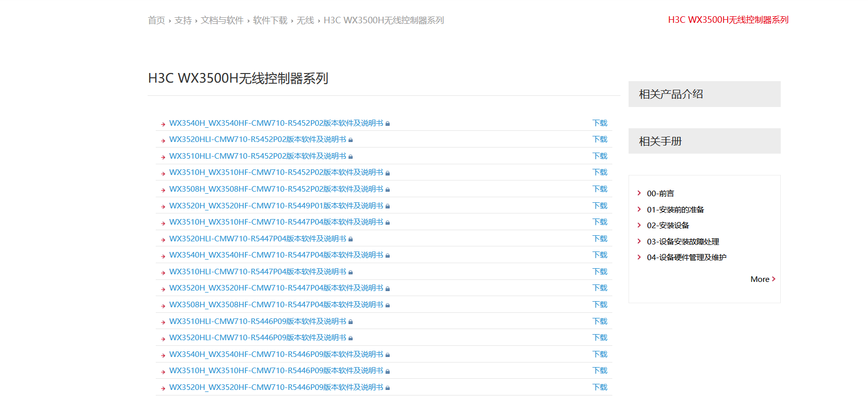Click 下载 for WX3520HLI-CMW710-R5447P04
The image size is (868, 396).
click(x=600, y=239)
